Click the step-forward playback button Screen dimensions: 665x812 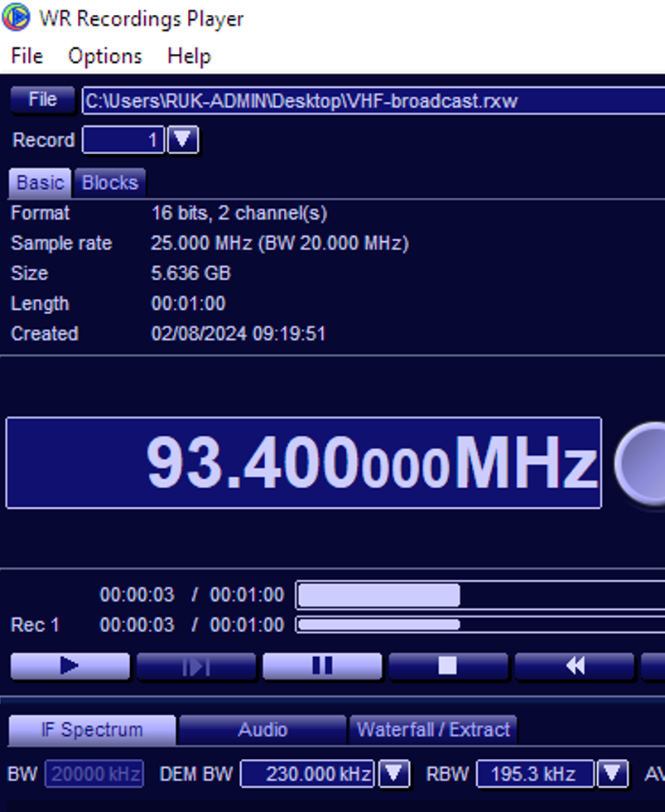(196, 666)
